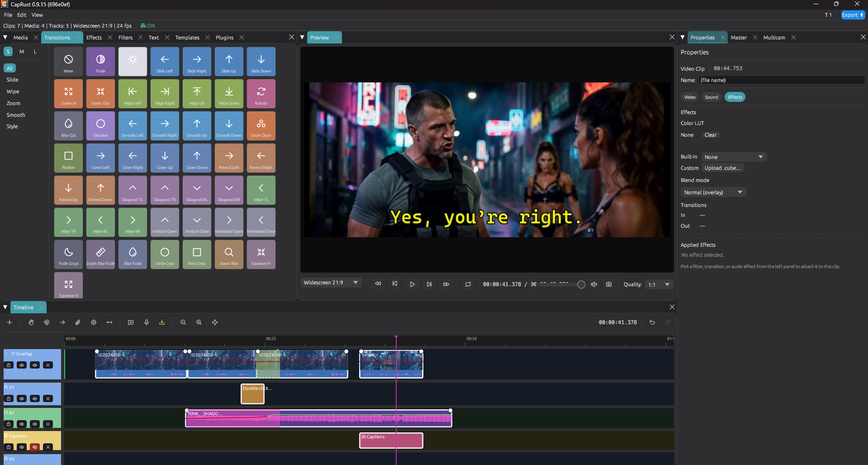Open the Filters tab

click(125, 38)
